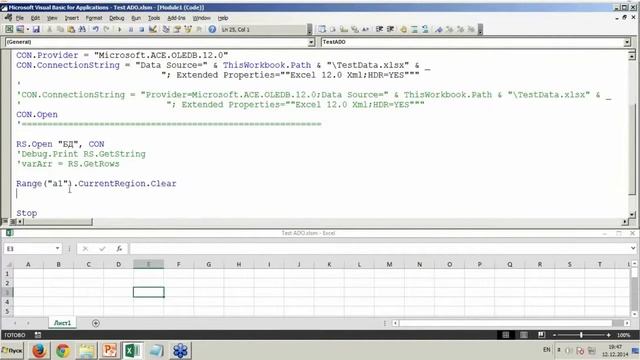Toggle Design Mode icon

point(153,29)
